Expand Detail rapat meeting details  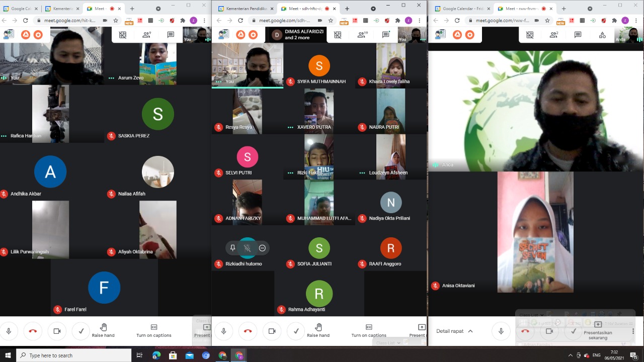[x=454, y=331]
